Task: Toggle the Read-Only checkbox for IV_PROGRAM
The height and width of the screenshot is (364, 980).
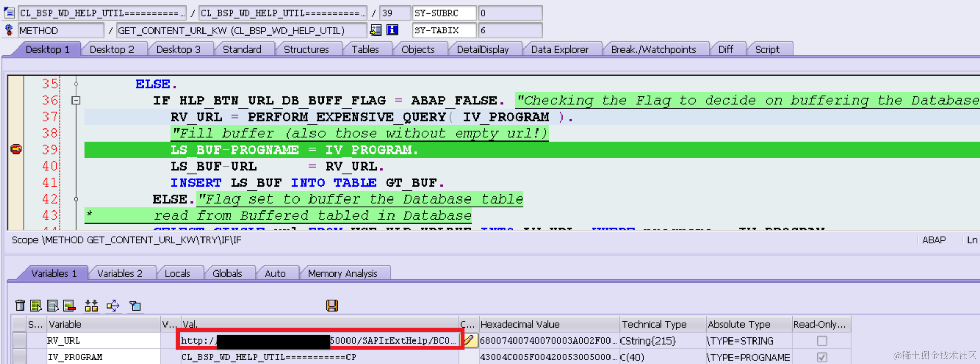Action: point(822,357)
